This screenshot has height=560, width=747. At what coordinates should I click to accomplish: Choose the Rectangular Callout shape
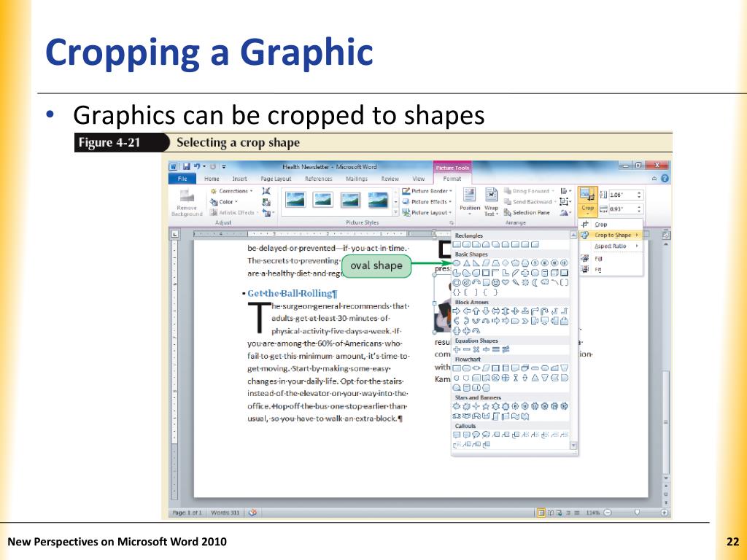coord(457,435)
